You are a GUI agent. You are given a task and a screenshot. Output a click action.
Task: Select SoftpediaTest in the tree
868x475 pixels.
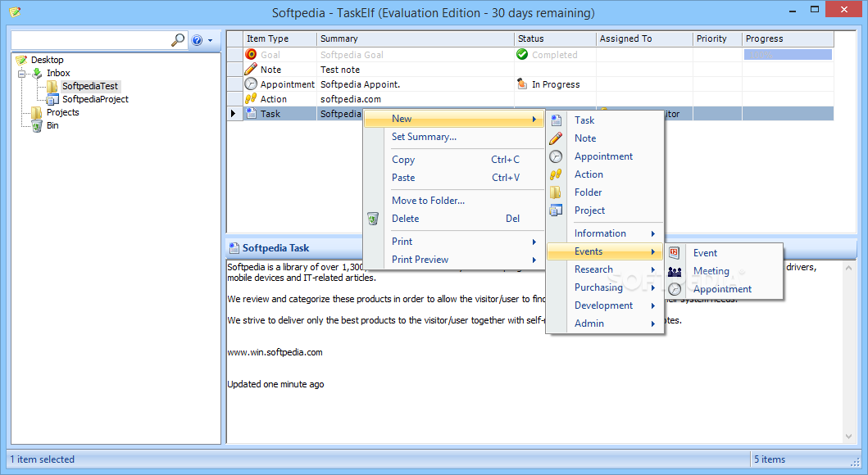coord(90,86)
